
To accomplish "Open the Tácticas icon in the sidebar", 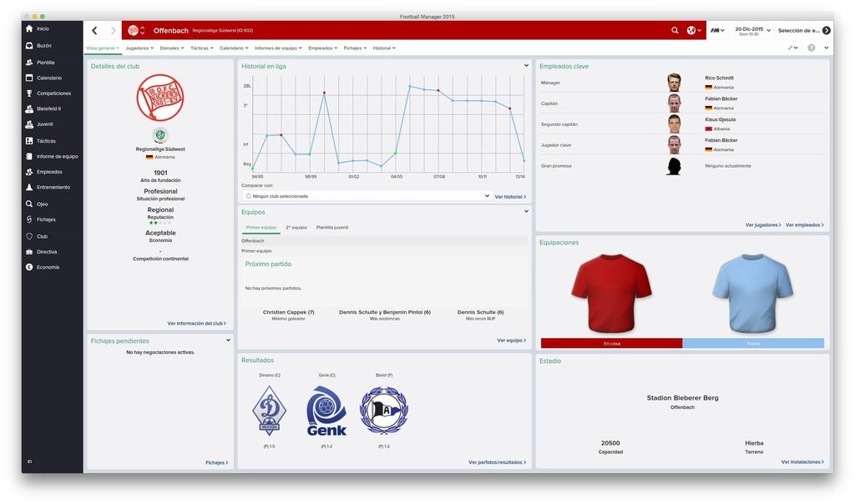I will pos(29,140).
